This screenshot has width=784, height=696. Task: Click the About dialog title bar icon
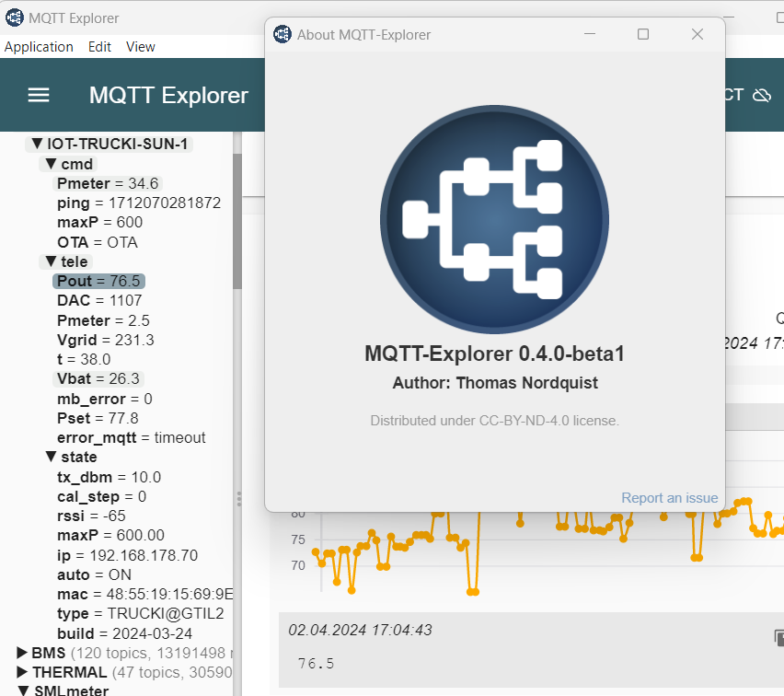282,35
